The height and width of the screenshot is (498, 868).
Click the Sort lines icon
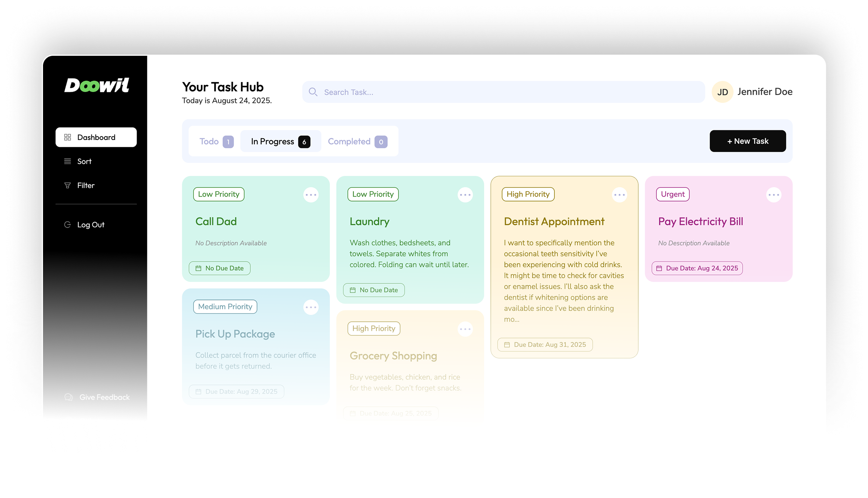(x=67, y=161)
